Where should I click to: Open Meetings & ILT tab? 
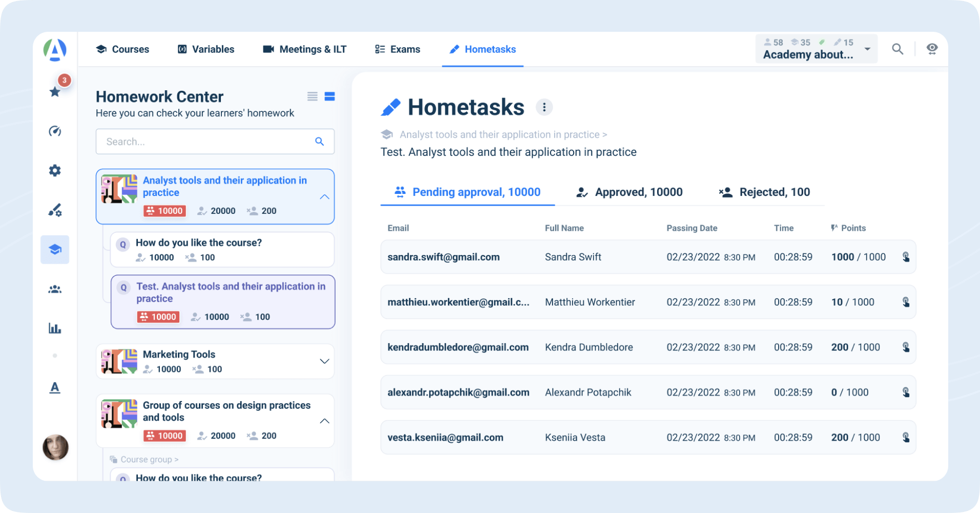click(304, 49)
